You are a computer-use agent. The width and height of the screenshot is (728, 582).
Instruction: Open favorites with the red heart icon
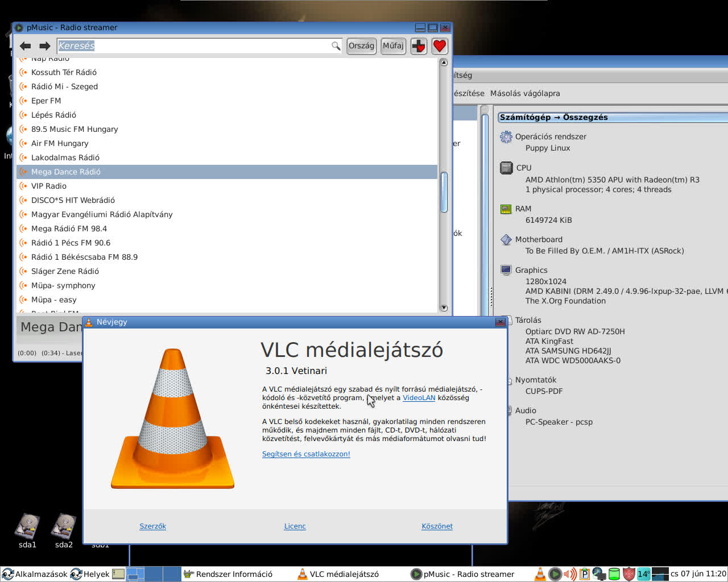440,46
